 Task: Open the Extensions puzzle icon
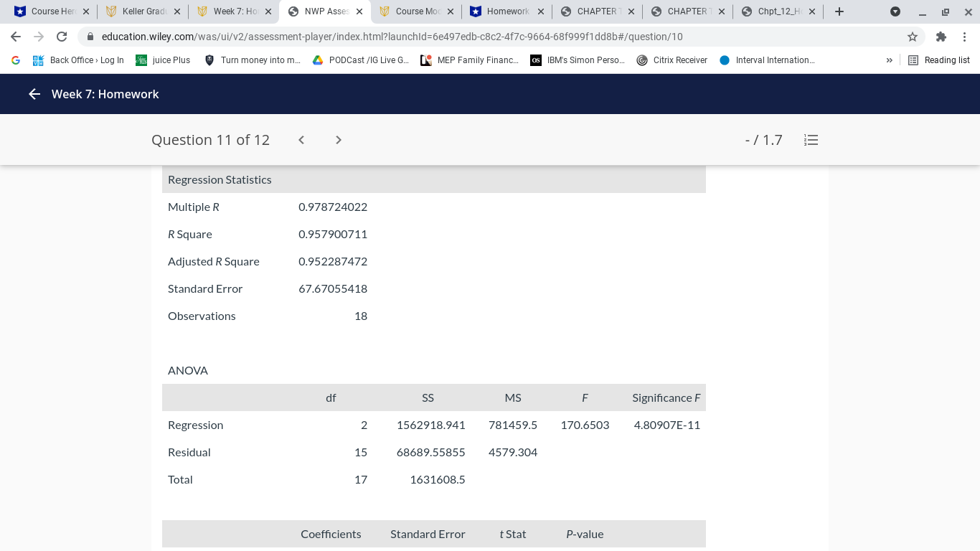point(941,37)
